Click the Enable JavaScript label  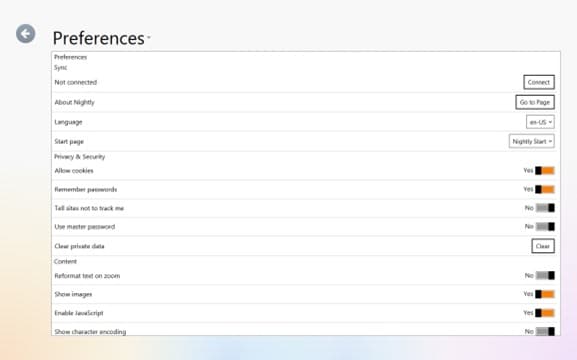tap(79, 313)
